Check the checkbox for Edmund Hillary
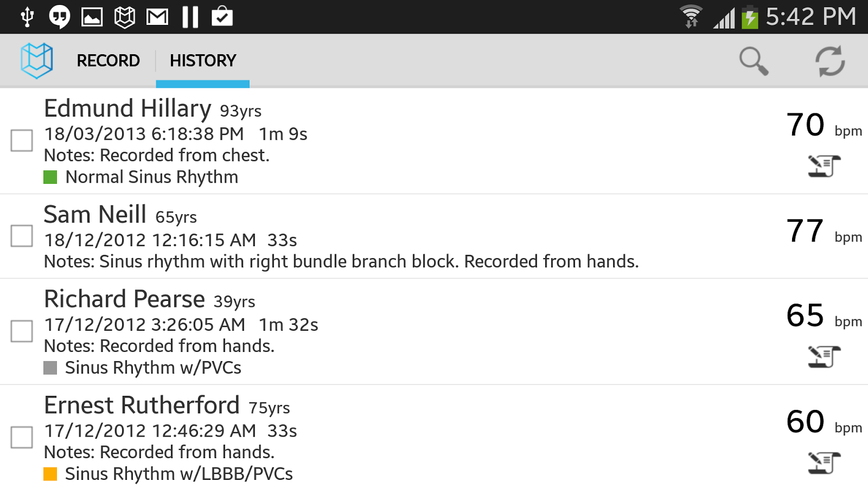This screenshot has width=868, height=488. (x=22, y=141)
